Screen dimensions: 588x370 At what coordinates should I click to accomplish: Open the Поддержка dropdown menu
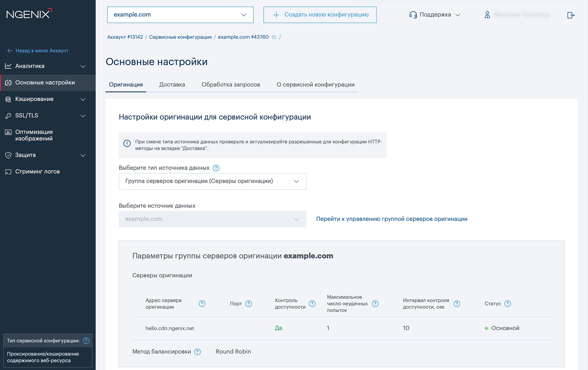tap(435, 15)
